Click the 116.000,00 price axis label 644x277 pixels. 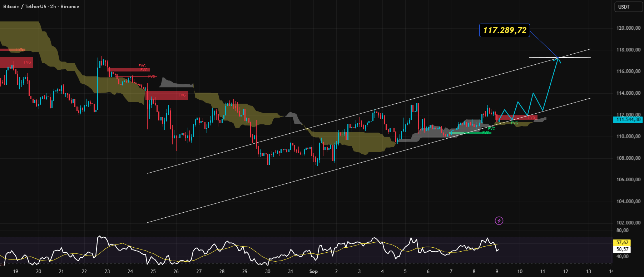[628, 71]
